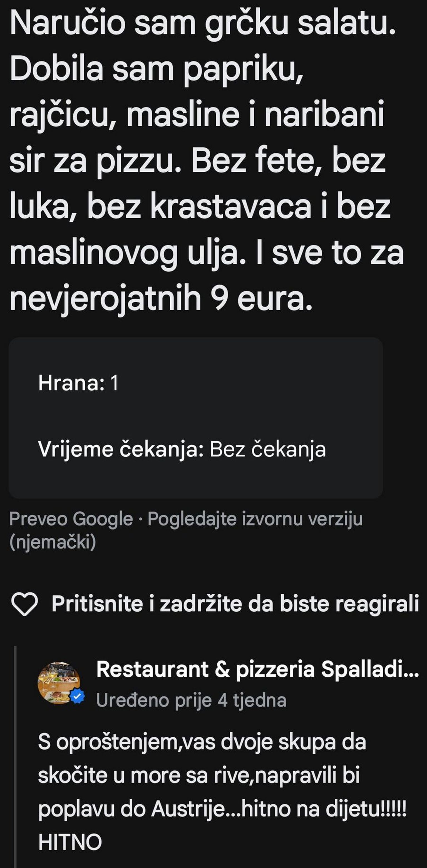Select the "Hrana:" rating label

71,383
